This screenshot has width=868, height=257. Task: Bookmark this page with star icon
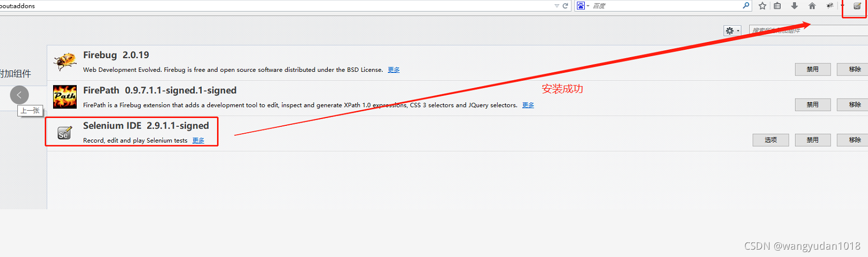[762, 6]
